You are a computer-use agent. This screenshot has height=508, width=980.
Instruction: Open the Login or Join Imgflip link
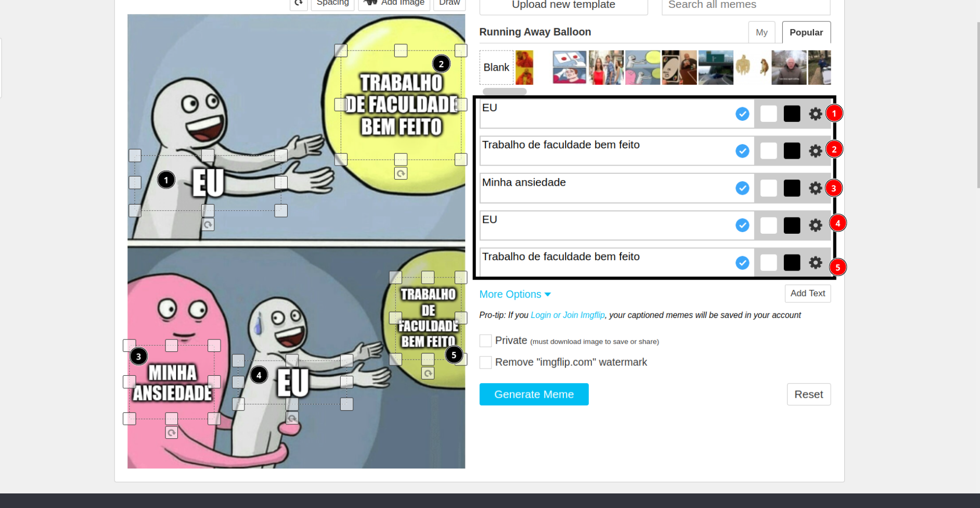(x=567, y=315)
